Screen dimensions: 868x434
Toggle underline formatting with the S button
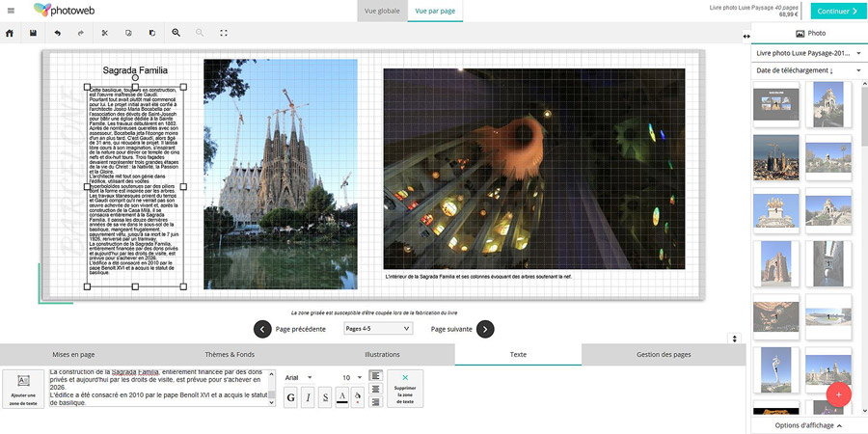325,397
